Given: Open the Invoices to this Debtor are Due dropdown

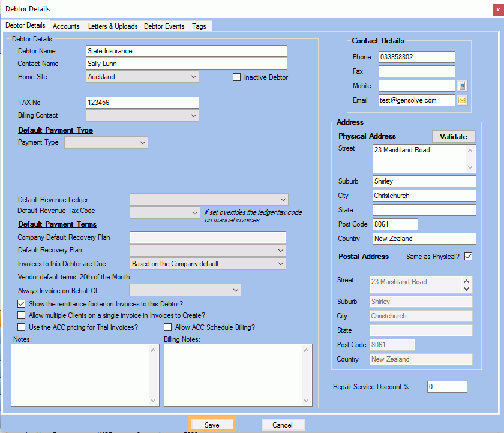Looking at the screenshot, I should pyautogui.click(x=280, y=263).
